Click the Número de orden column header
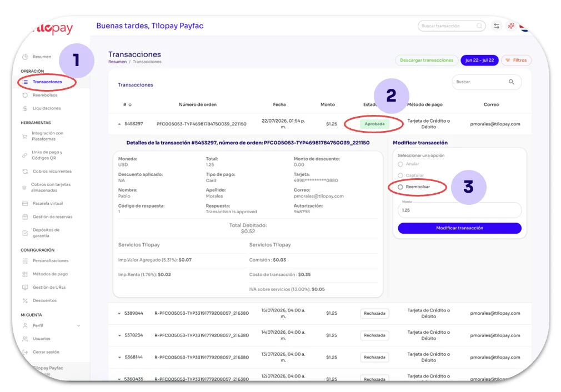 [x=198, y=105]
